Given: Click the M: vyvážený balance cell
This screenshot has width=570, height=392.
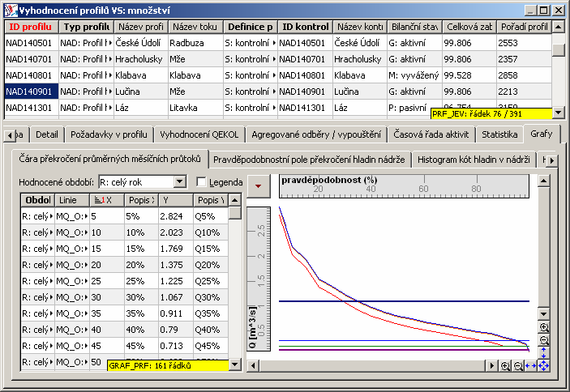Looking at the screenshot, I should coord(414,75).
